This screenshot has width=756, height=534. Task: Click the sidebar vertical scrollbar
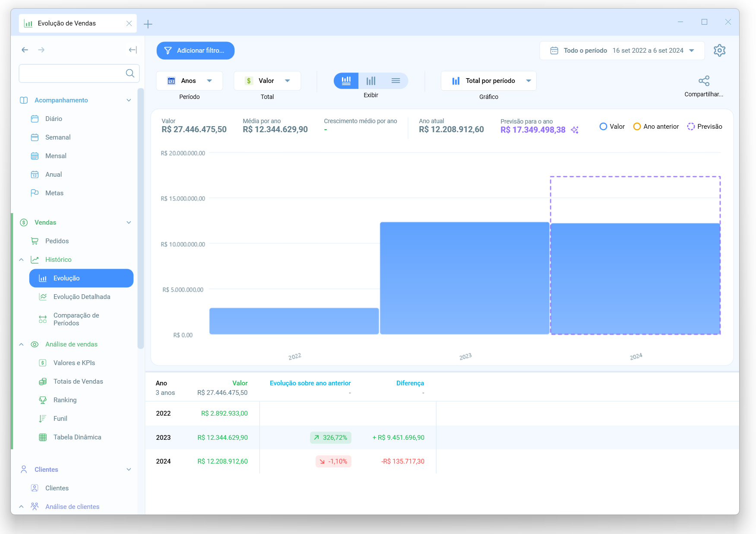pos(140,218)
